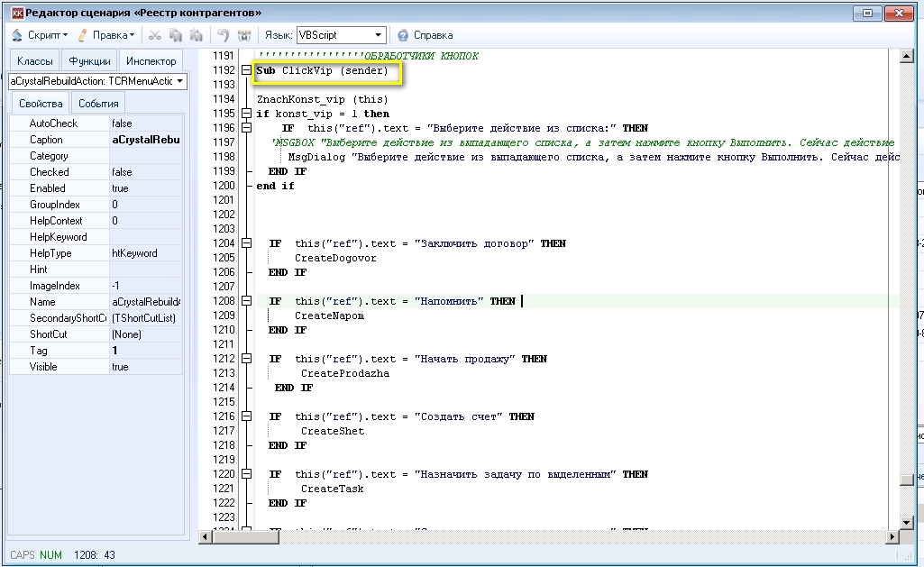Click the vertical scrollbar up arrow
Image resolution: width=924 pixels, height=567 pixels.
click(907, 57)
